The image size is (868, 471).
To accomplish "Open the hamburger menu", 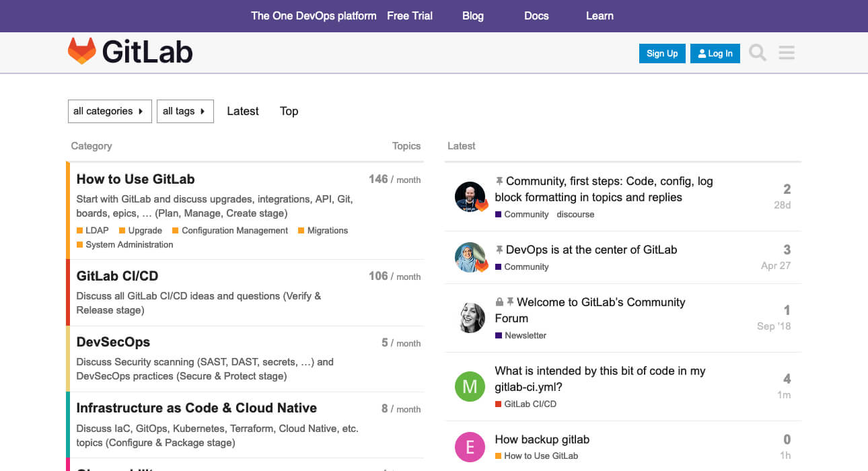I will [786, 52].
